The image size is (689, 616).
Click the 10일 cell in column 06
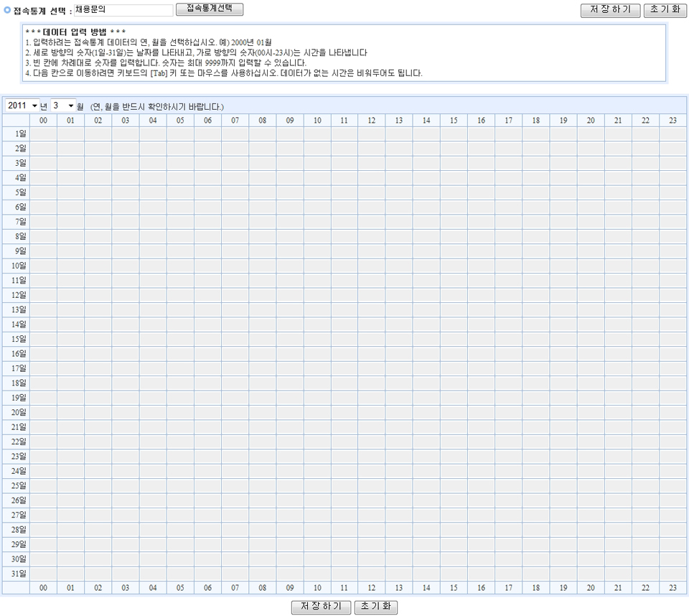207,266
